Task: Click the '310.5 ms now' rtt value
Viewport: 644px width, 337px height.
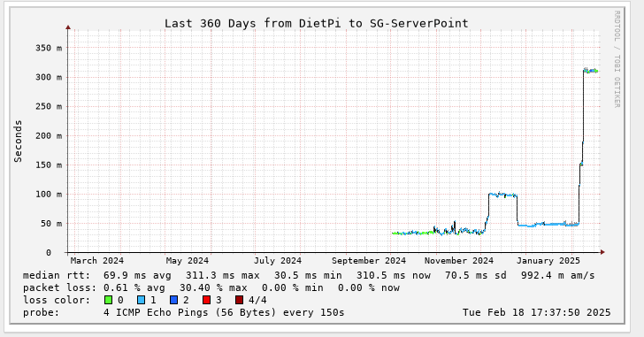Action: [x=394, y=275]
